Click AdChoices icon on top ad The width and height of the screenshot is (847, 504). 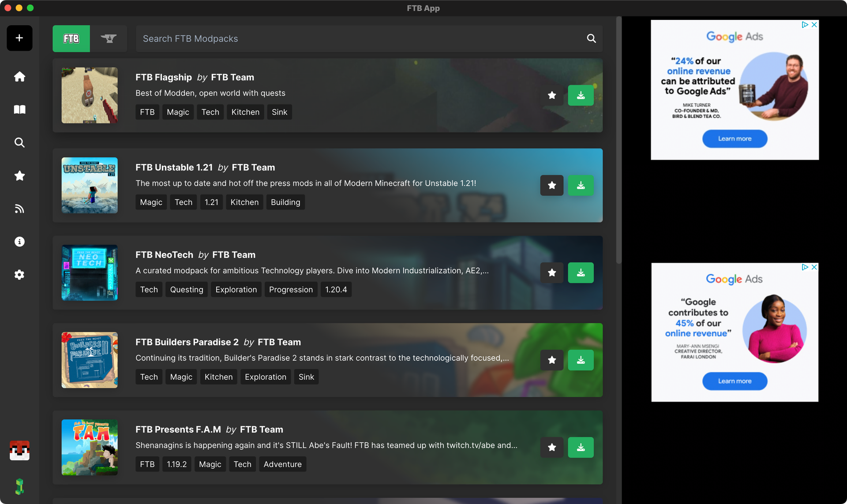pos(805,25)
